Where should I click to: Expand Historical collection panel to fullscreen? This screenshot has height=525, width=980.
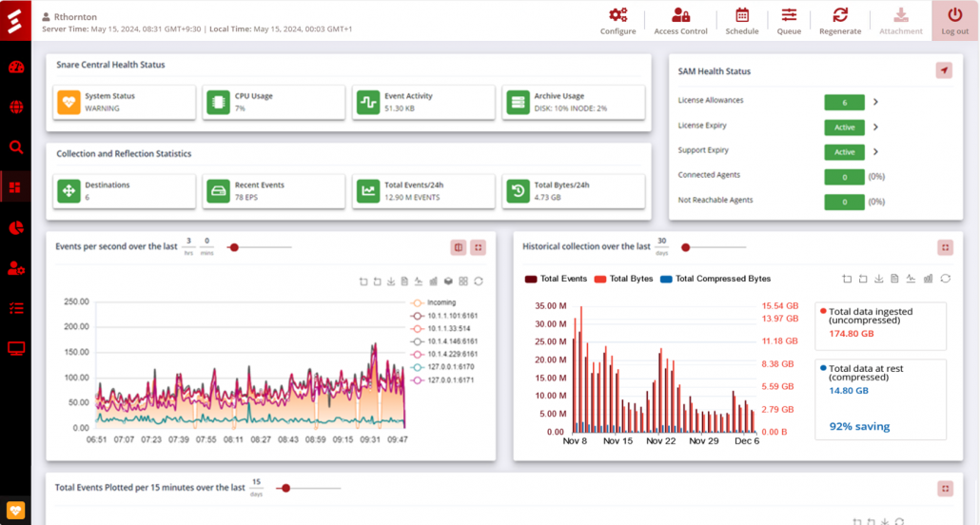point(946,247)
